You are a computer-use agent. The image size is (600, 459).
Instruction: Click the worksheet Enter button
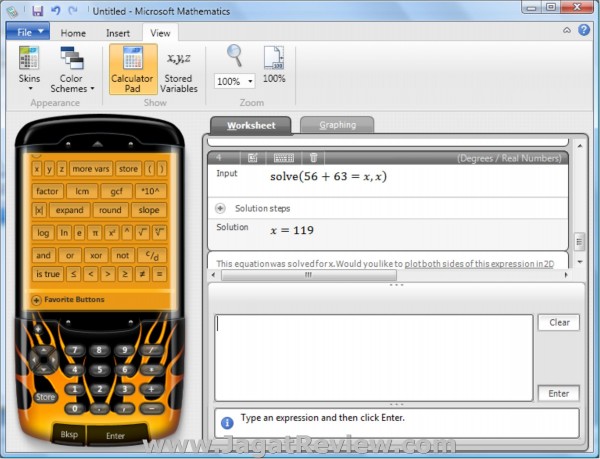tap(559, 393)
